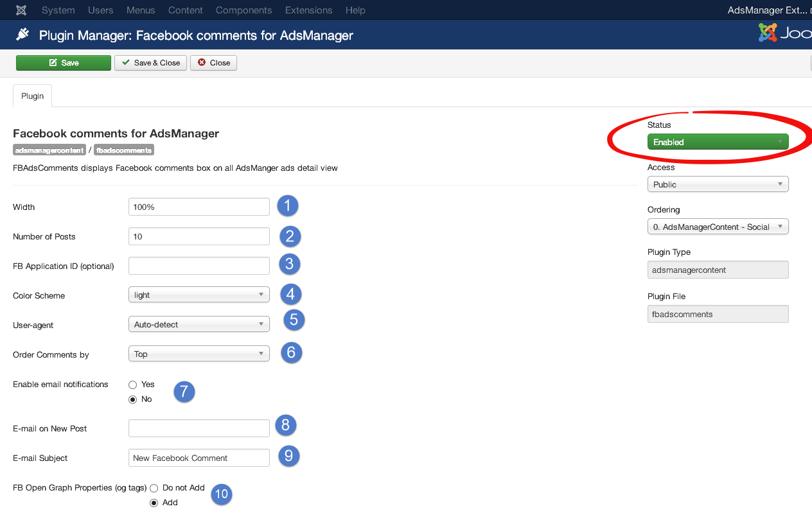Select Do not Add for og tags
The image size is (812, 520).
[x=154, y=488]
